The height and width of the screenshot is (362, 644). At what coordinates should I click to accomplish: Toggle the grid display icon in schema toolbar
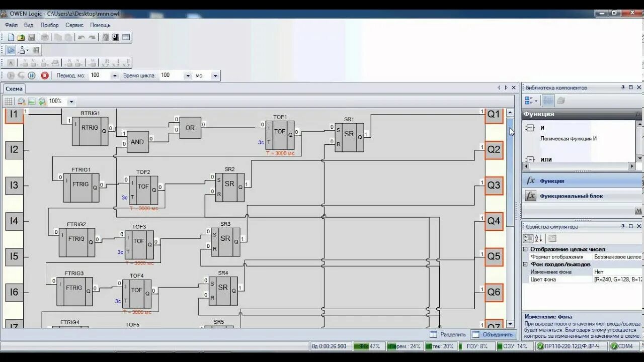pyautogui.click(x=9, y=101)
